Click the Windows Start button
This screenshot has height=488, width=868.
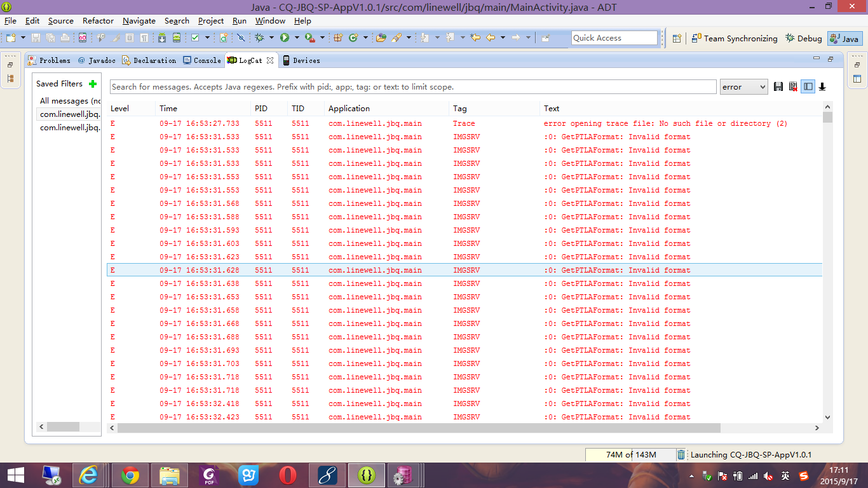tap(15, 475)
